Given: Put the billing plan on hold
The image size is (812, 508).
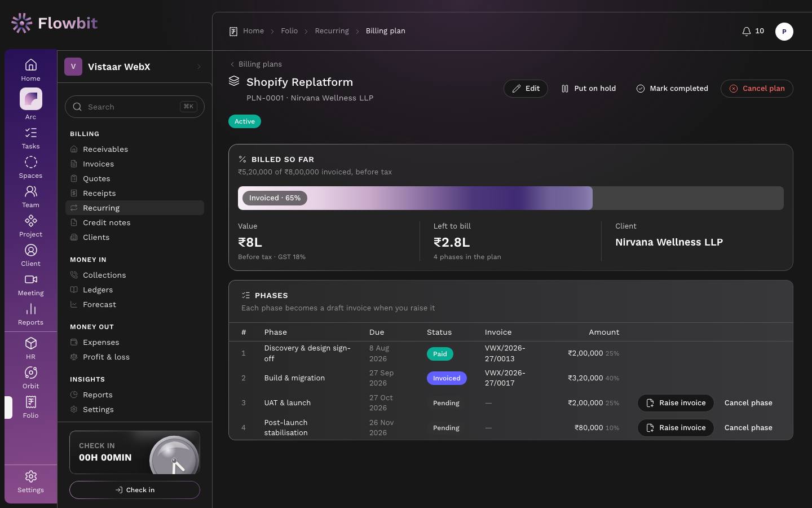Looking at the screenshot, I should click(x=589, y=89).
